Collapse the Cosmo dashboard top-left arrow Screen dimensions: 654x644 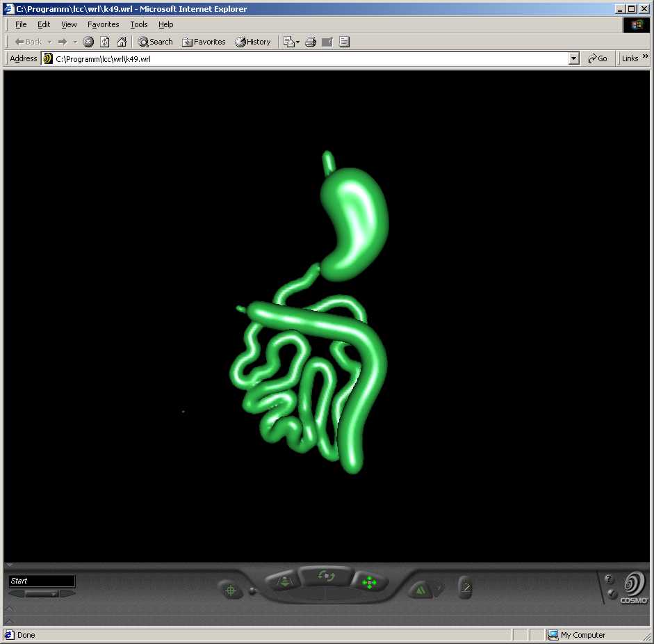pos(10,565)
